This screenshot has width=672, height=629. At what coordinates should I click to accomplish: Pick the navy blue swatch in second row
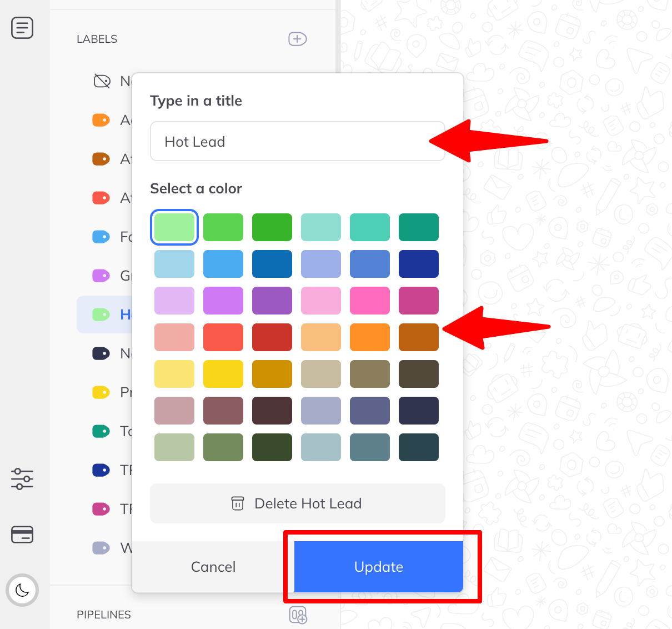pos(419,264)
